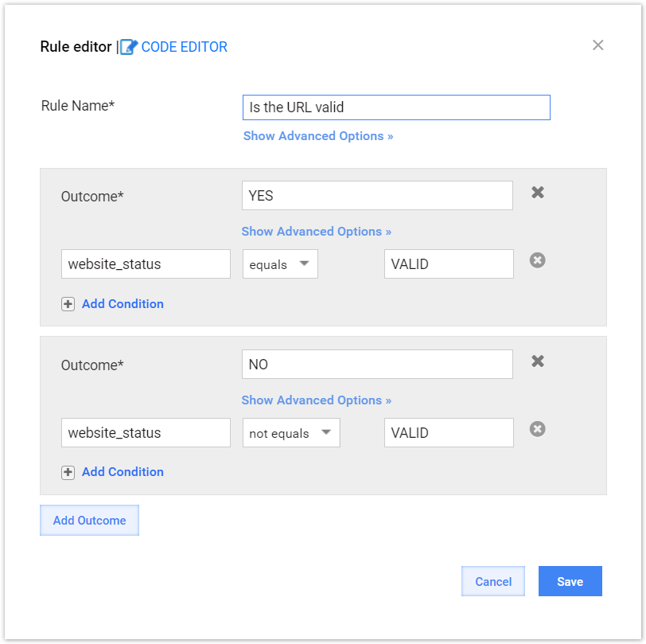Screen dimensions: 646x644
Task: Focus the Rule Name input field
Action: [396, 107]
